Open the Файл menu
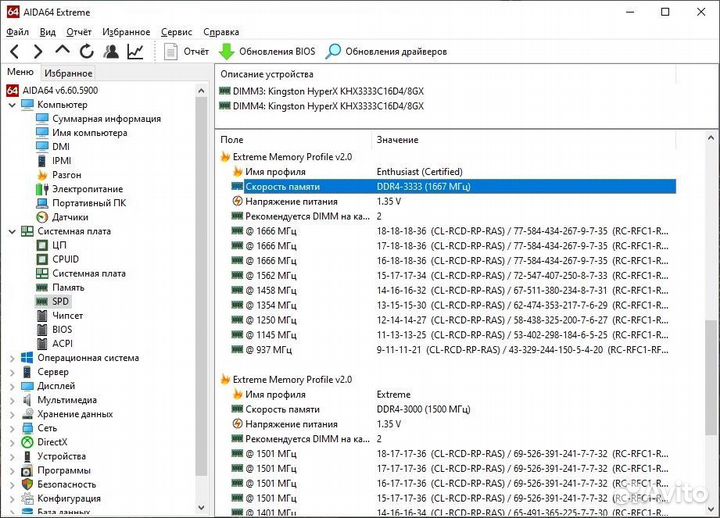Screen dimensions: 720x518 coord(17,32)
